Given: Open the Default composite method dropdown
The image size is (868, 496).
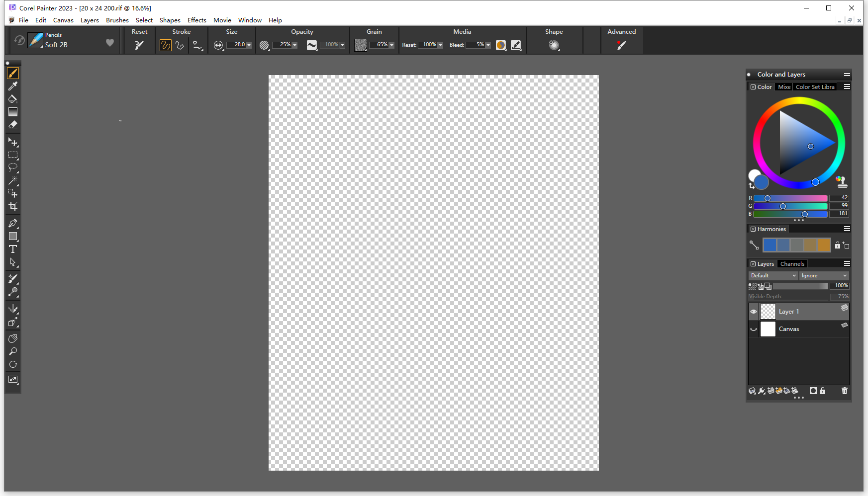Looking at the screenshot, I should tap(773, 275).
